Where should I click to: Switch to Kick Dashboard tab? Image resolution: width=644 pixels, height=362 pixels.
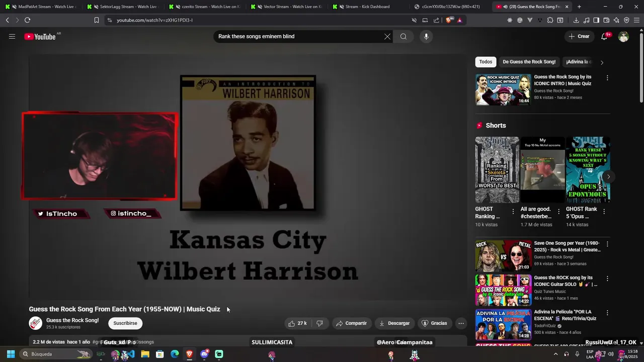pyautogui.click(x=369, y=7)
